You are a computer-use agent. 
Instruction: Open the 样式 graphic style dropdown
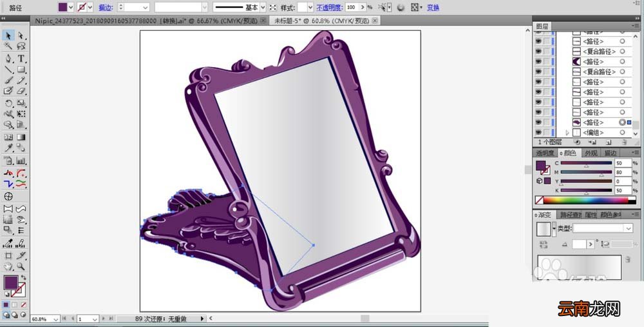[310, 7]
